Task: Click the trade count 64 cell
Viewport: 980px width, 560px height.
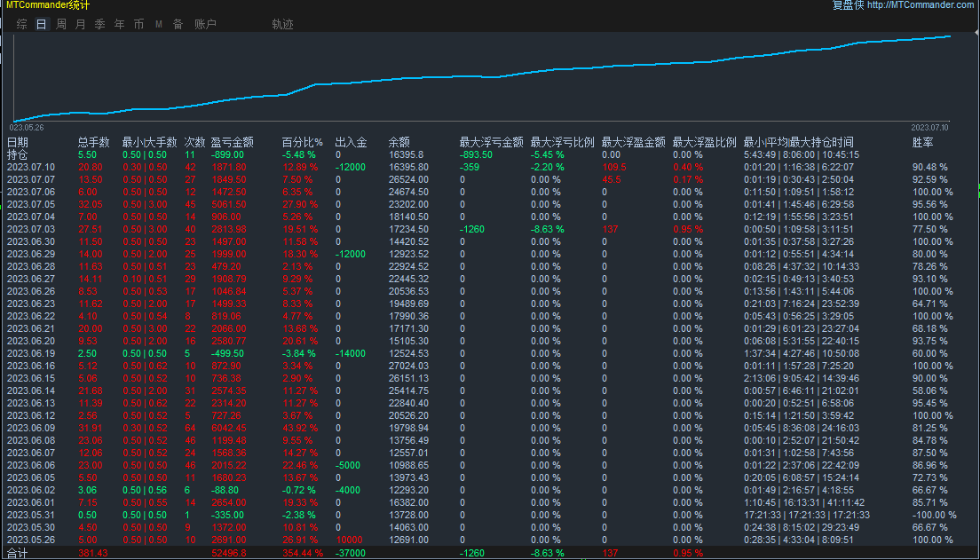Action: [x=190, y=428]
